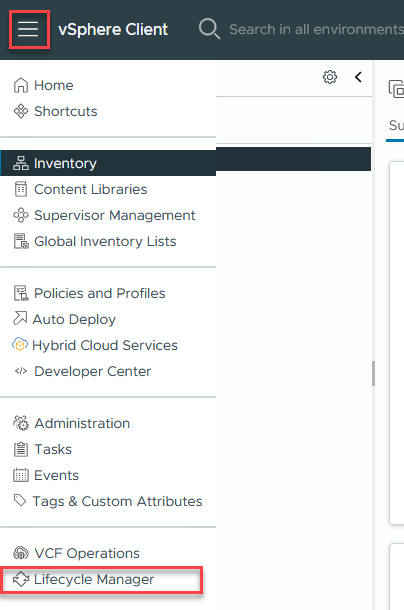Viewport: 404px width, 610px height.
Task: Click the Global Inventory Lists icon
Action: pyautogui.click(x=21, y=241)
